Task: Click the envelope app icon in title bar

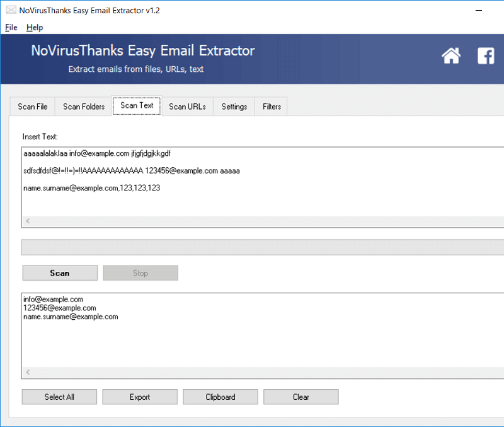Action: coord(11,10)
